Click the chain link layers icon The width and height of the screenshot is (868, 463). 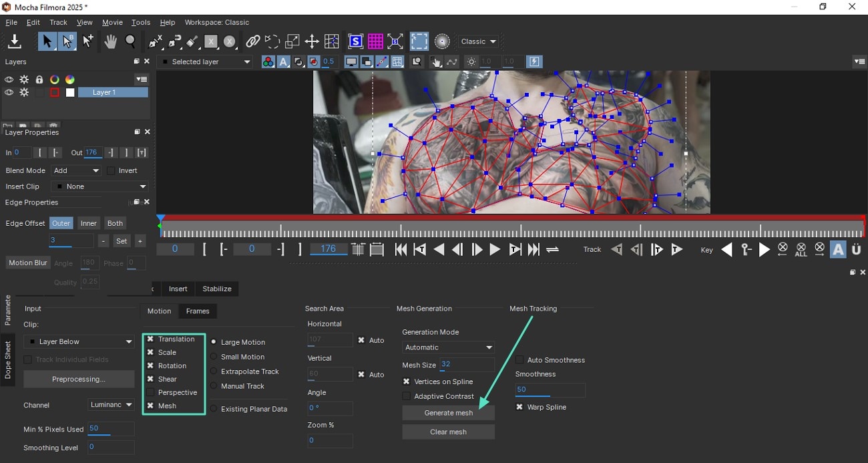pos(252,41)
